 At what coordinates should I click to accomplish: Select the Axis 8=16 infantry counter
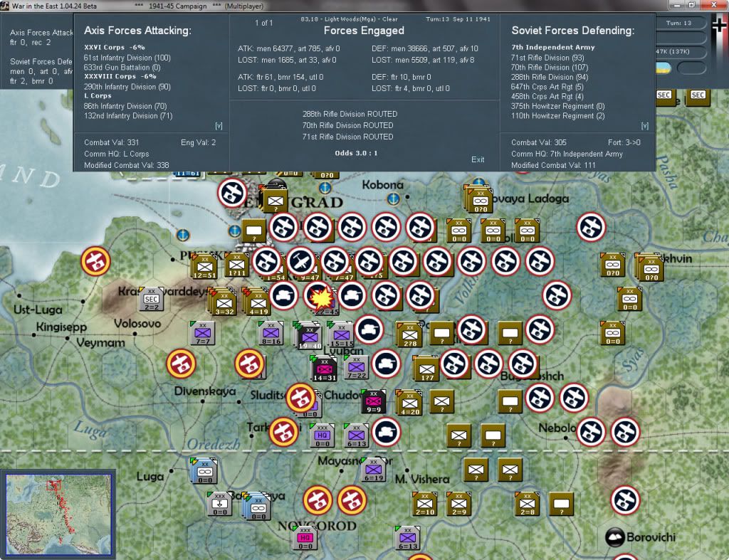pos(271,333)
